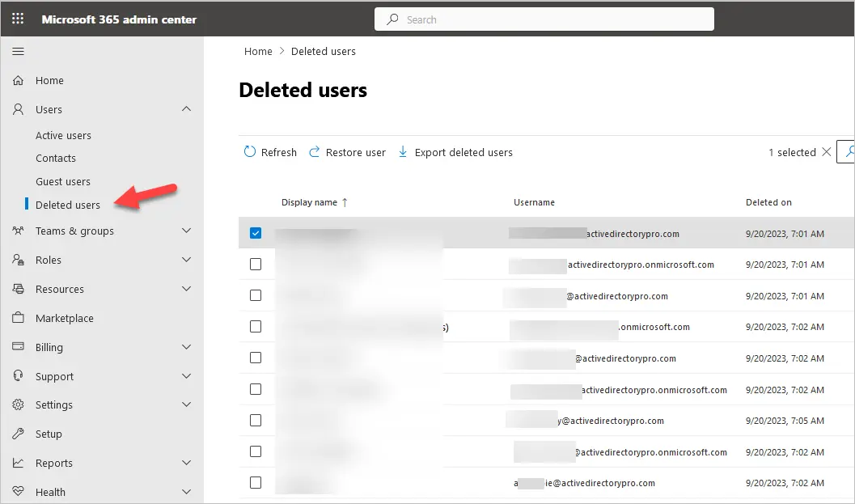Click the Home house icon in sidebar
The width and height of the screenshot is (855, 504).
[18, 81]
